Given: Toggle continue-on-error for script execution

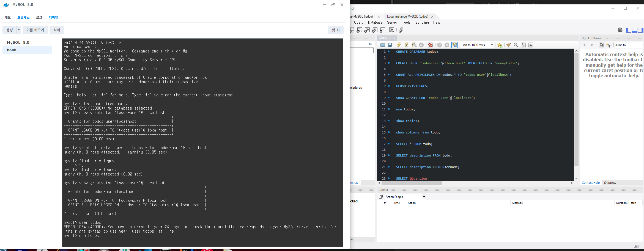Looking at the screenshot, I should [431, 45].
